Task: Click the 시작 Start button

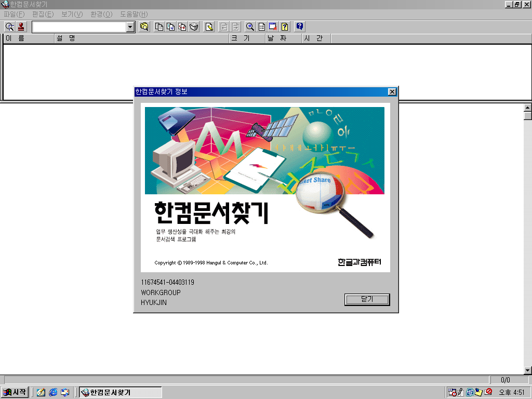Action: coord(14,392)
